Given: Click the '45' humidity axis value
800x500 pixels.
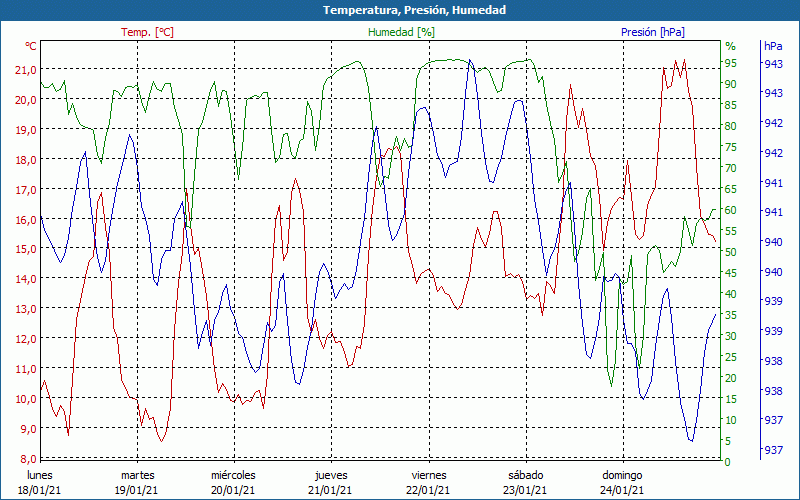Looking at the screenshot, I should tap(731, 273).
